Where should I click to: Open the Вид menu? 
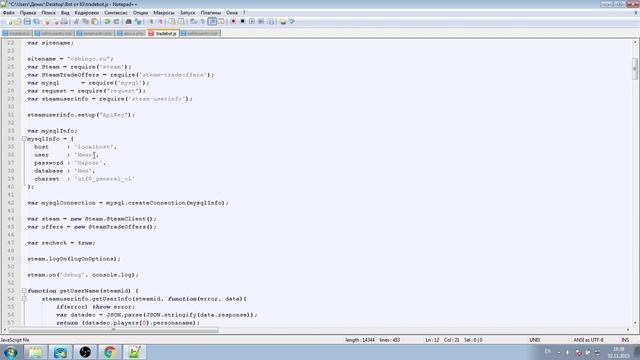tap(65, 13)
